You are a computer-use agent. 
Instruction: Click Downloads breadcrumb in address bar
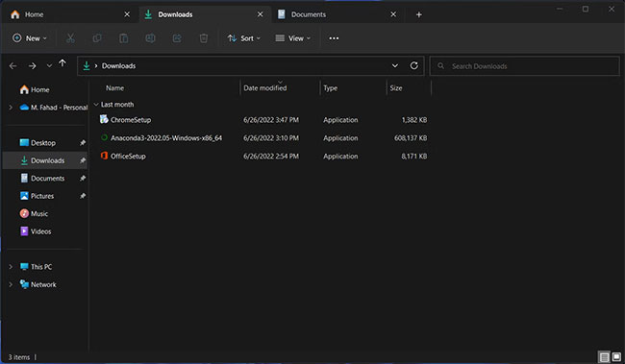118,65
